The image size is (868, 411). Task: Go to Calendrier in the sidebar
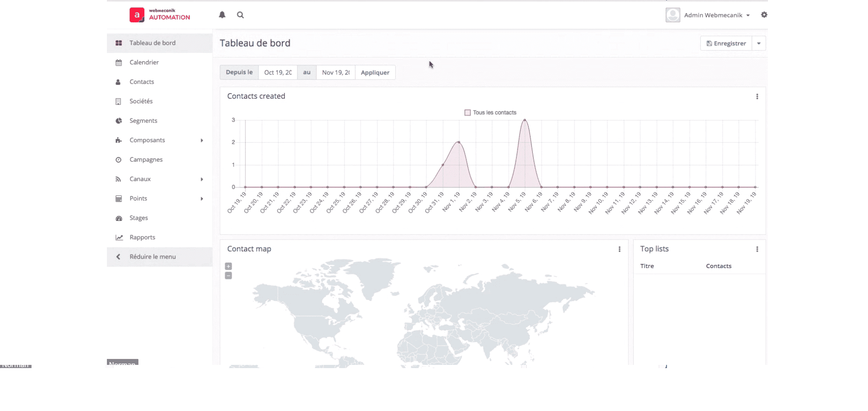[144, 63]
